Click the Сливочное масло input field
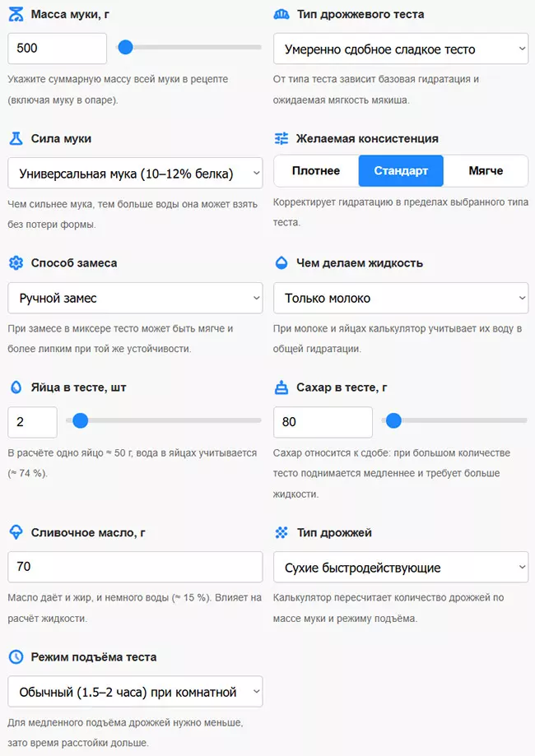Screen dimensions: 535x756 136,567
